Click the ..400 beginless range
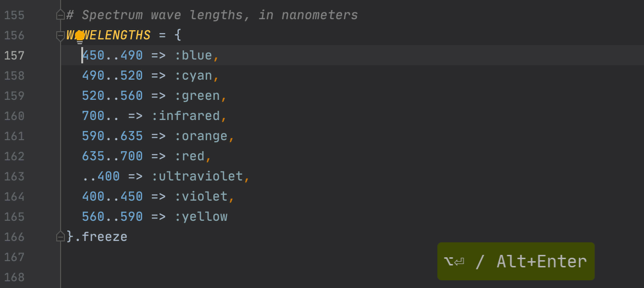Viewport: 644px width, 288px height. [x=101, y=177]
